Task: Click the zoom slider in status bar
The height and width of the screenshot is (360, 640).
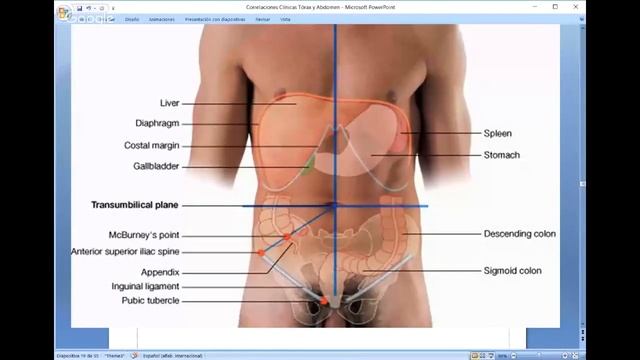Action: (x=539, y=356)
